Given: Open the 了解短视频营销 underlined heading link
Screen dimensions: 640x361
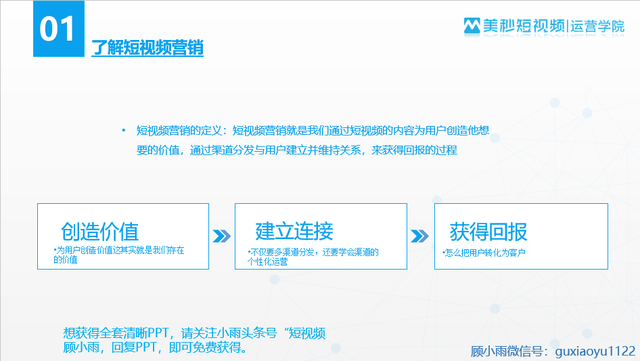Looking at the screenshot, I should (147, 48).
